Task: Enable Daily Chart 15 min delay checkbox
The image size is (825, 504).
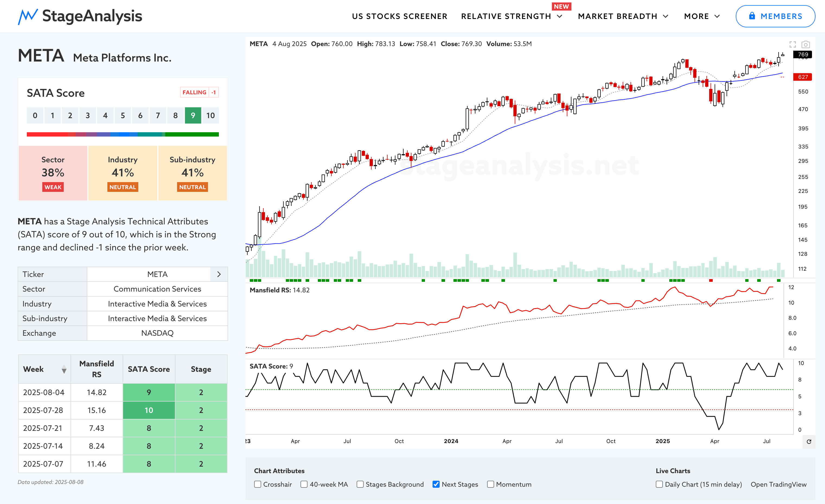Action: pos(659,484)
